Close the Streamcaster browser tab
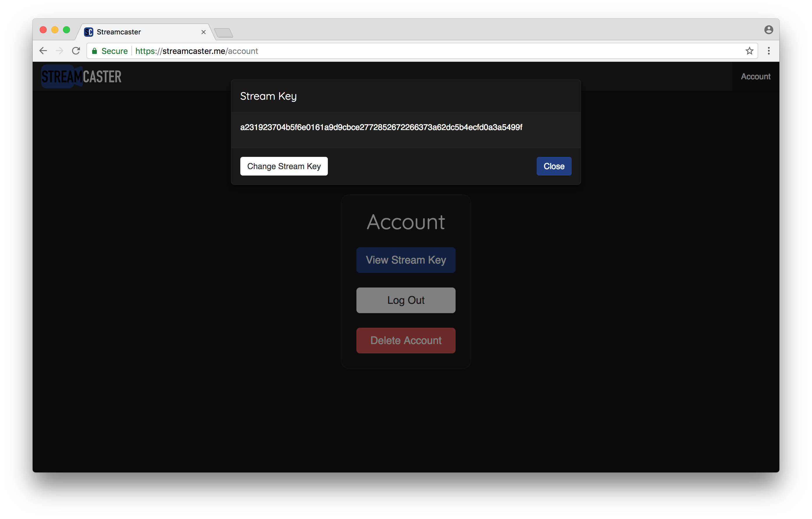The image size is (812, 519). pyautogui.click(x=203, y=32)
